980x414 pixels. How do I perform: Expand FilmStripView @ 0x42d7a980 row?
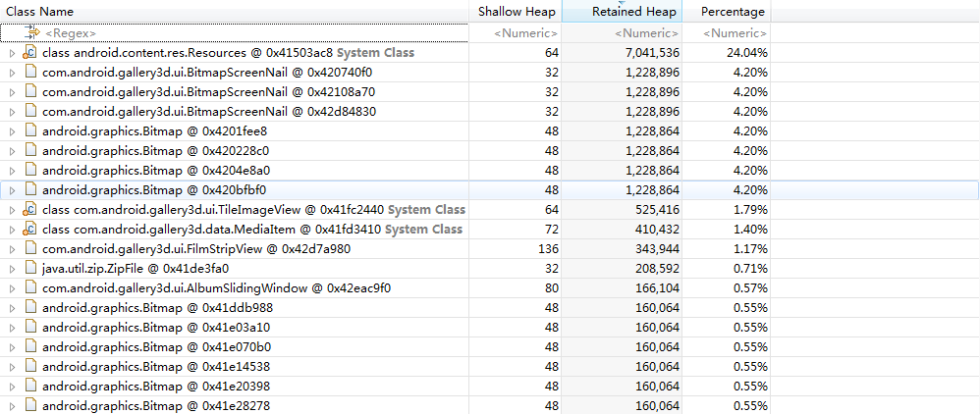coord(11,249)
